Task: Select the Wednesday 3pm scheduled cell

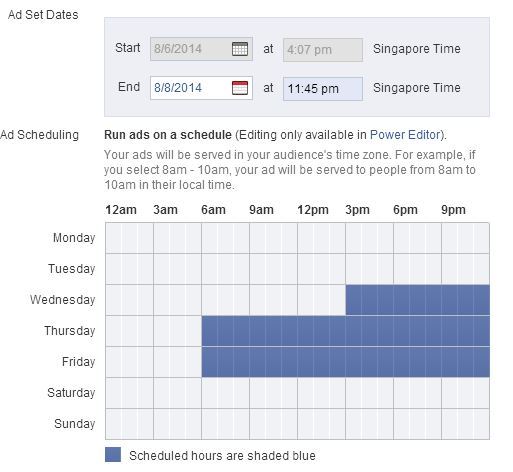Action: [x=354, y=300]
